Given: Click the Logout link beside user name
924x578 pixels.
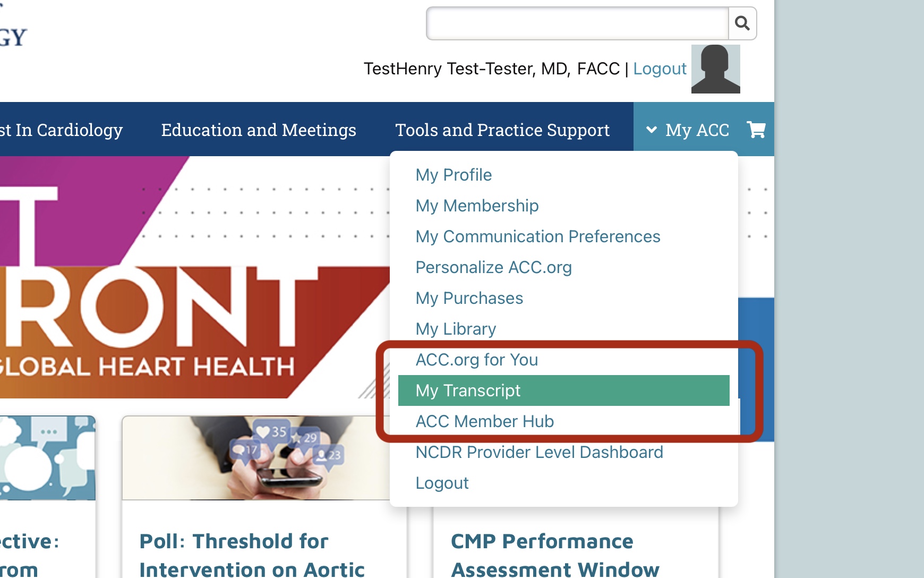Looking at the screenshot, I should click(660, 69).
